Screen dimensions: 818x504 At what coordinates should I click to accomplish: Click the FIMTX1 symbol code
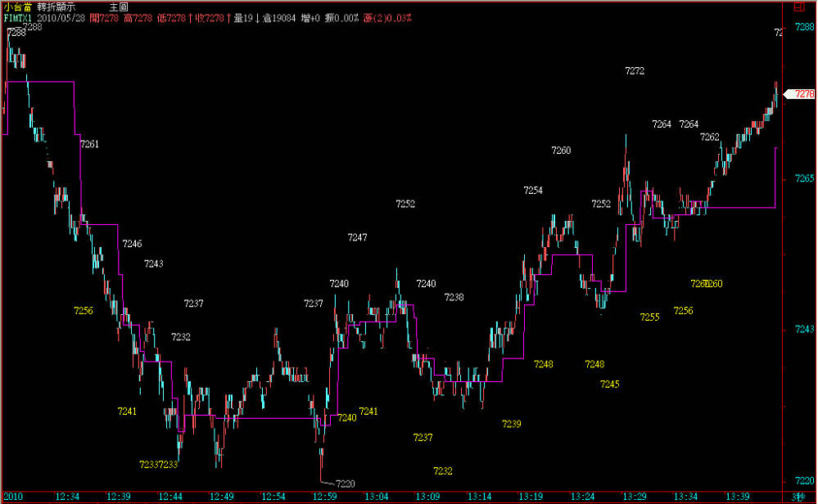coord(16,17)
